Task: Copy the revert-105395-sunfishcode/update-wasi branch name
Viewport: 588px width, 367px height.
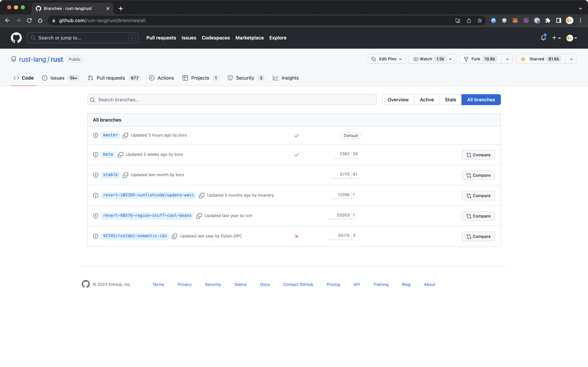Action: [201, 195]
